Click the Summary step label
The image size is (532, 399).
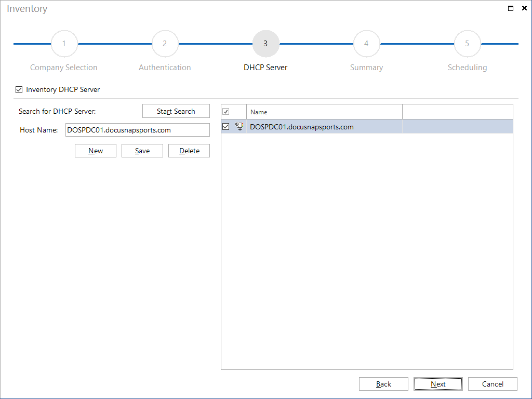pyautogui.click(x=366, y=68)
